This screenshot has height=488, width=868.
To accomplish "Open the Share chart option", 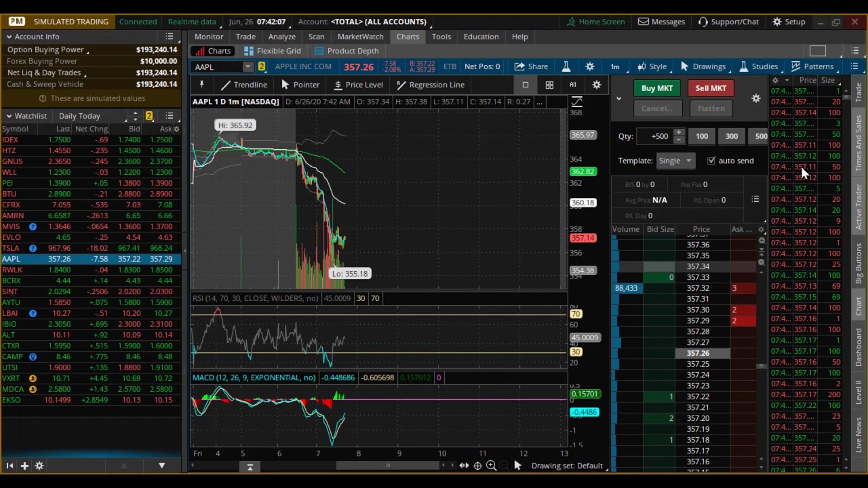I will pos(531,66).
